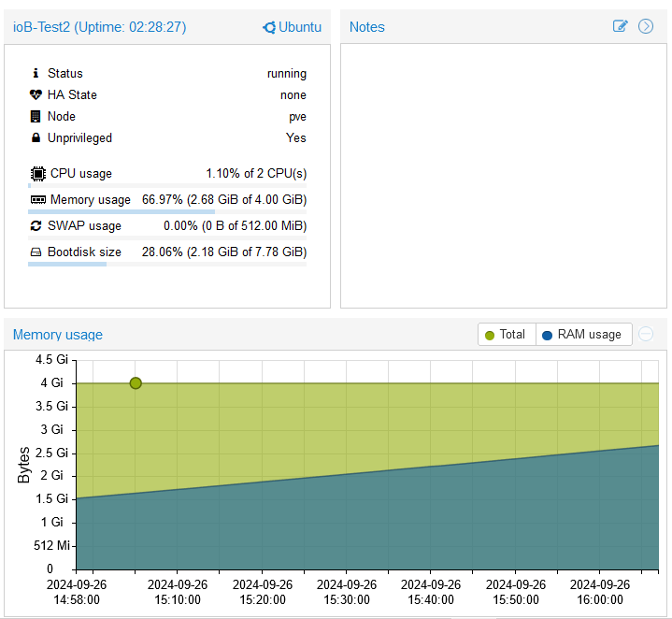
Task: Click the green data point marker on Total line
Action: pos(136,382)
